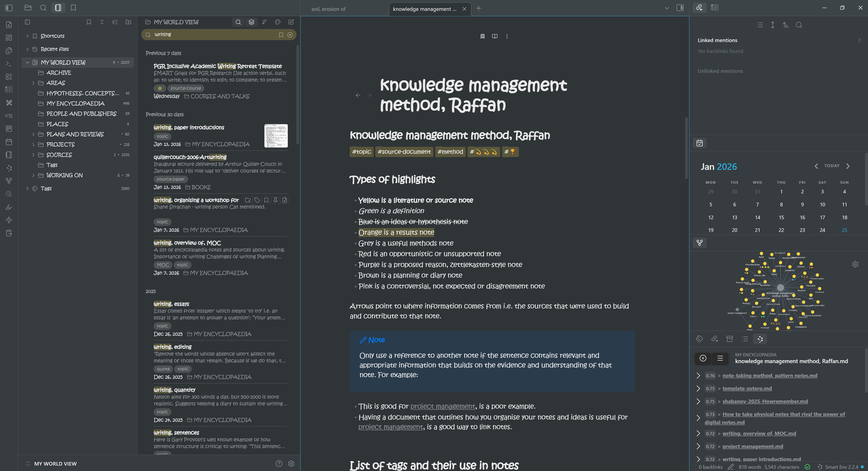Open the Smart Connections tab icon
The width and height of the screenshot is (868, 471).
[760, 339]
